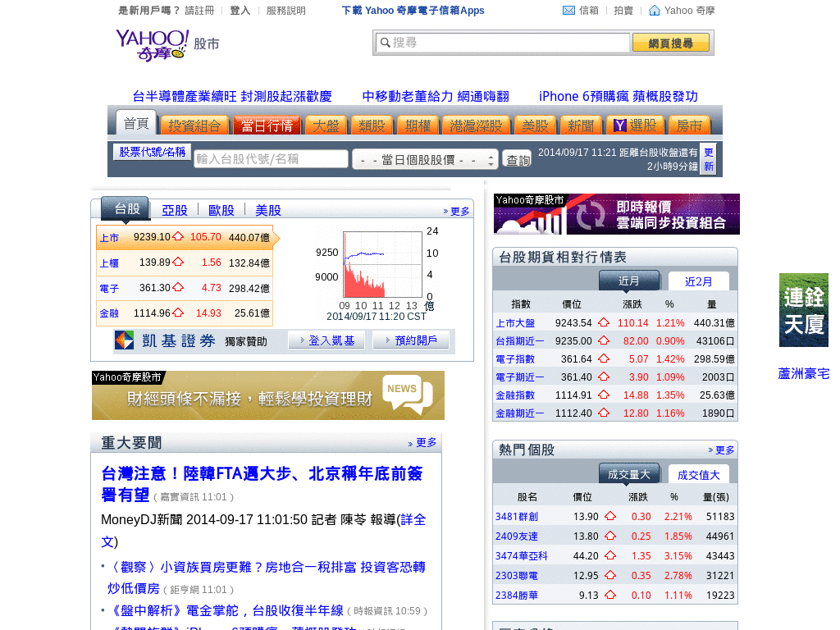The image size is (840, 630).
Task: Open the 新聞 tab
Action: [581, 126]
